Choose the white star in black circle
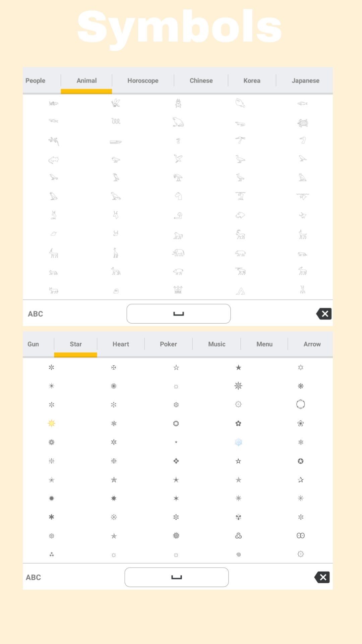Viewport: 362px width, 644px height. (301, 461)
